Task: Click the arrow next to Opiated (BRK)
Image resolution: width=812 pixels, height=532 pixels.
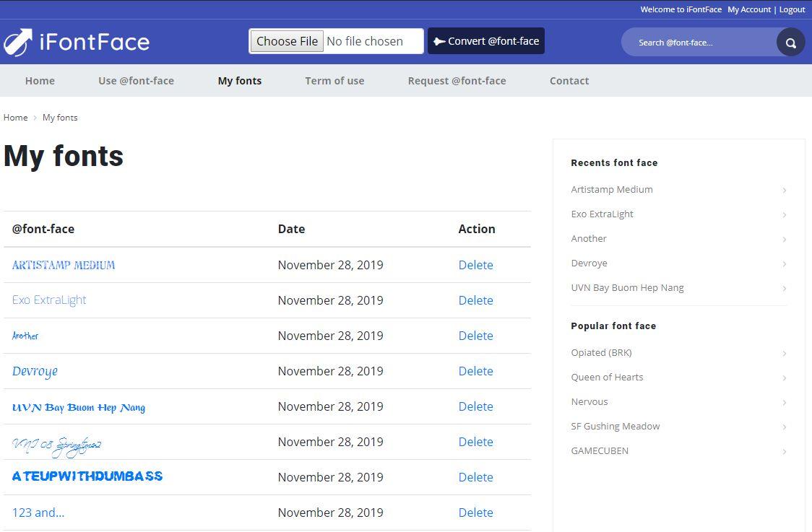Action: tap(784, 354)
